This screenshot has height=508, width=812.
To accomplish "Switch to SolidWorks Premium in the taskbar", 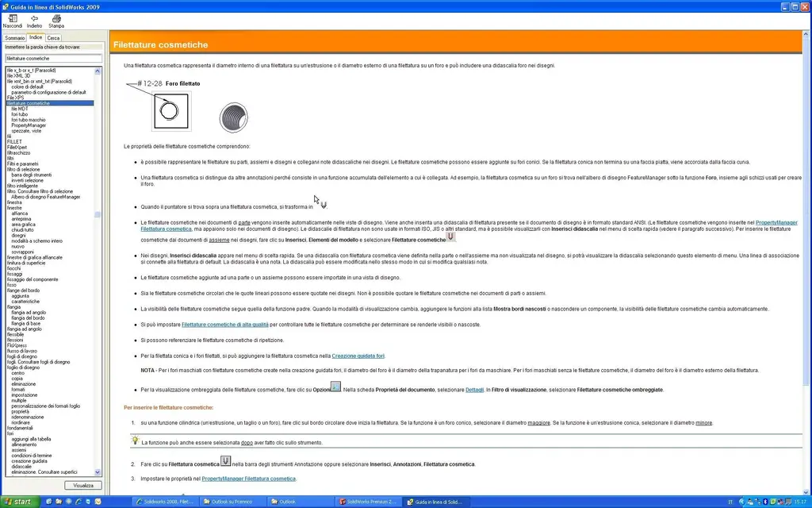I will pos(370,502).
